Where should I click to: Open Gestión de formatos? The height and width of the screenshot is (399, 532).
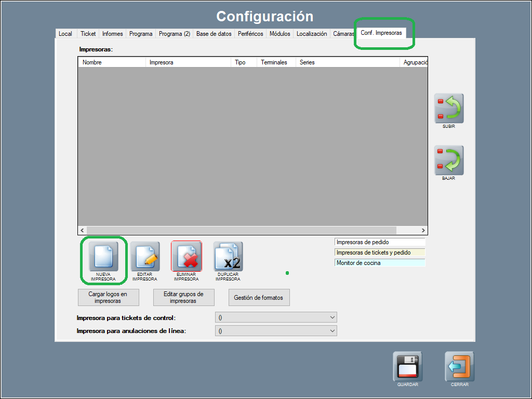point(259,298)
